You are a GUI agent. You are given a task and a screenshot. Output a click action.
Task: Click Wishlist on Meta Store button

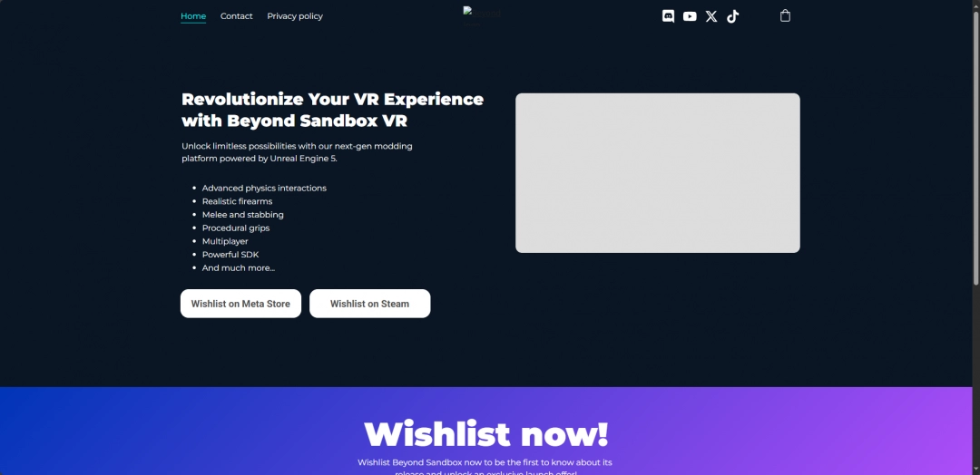240,304
